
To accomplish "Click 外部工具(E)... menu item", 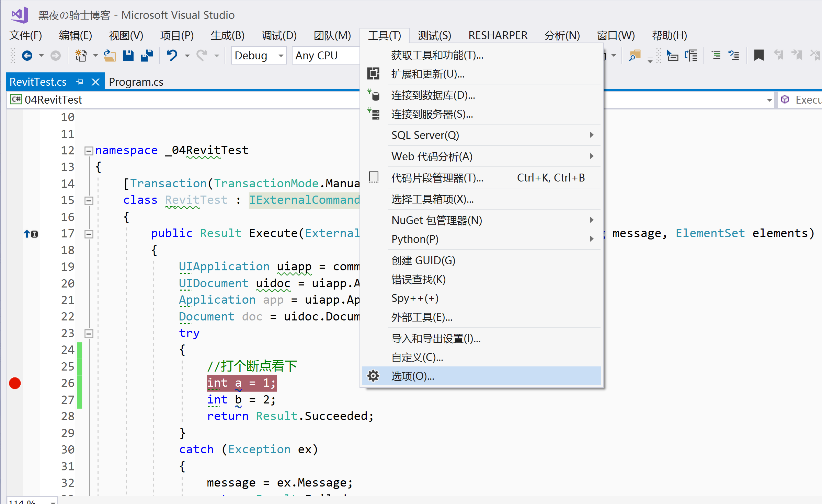I will (x=422, y=317).
